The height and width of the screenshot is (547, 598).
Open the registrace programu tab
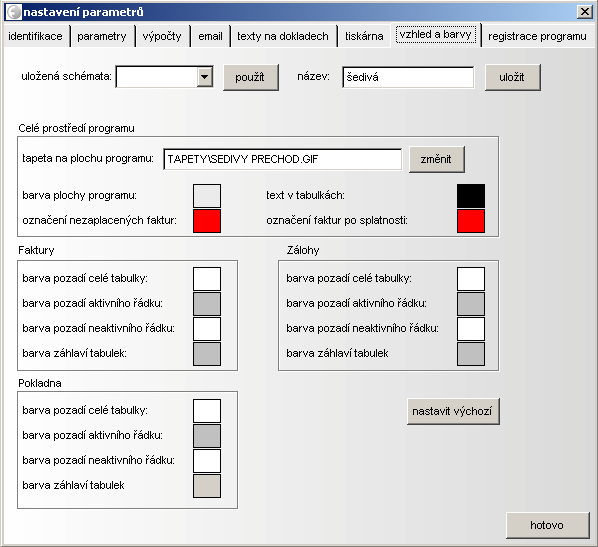537,36
